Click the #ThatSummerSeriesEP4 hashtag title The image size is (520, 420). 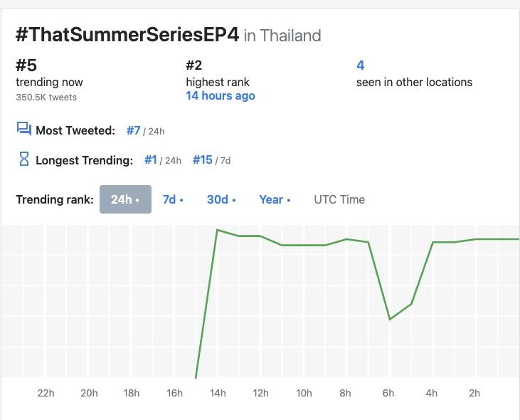coord(127,34)
